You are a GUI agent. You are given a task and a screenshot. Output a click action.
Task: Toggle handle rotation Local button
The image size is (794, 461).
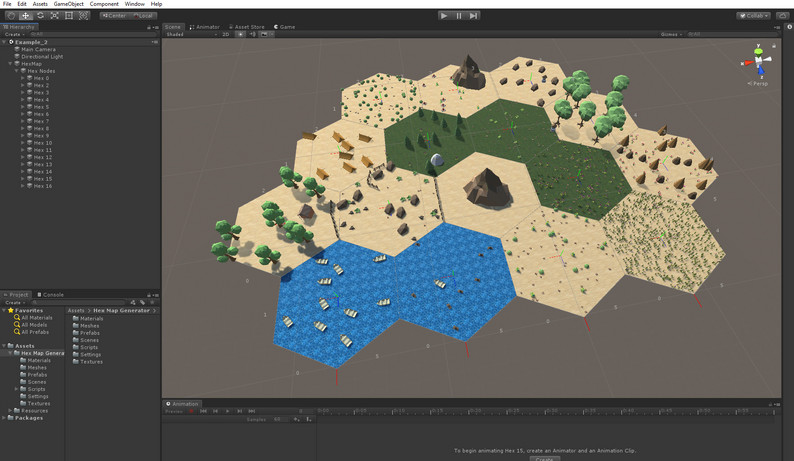click(x=143, y=16)
